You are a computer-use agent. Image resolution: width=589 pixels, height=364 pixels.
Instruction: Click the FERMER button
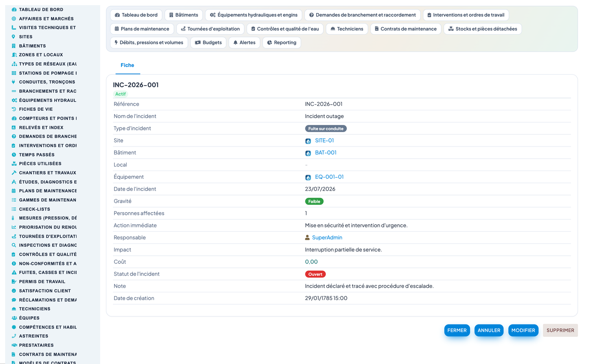tap(457, 330)
